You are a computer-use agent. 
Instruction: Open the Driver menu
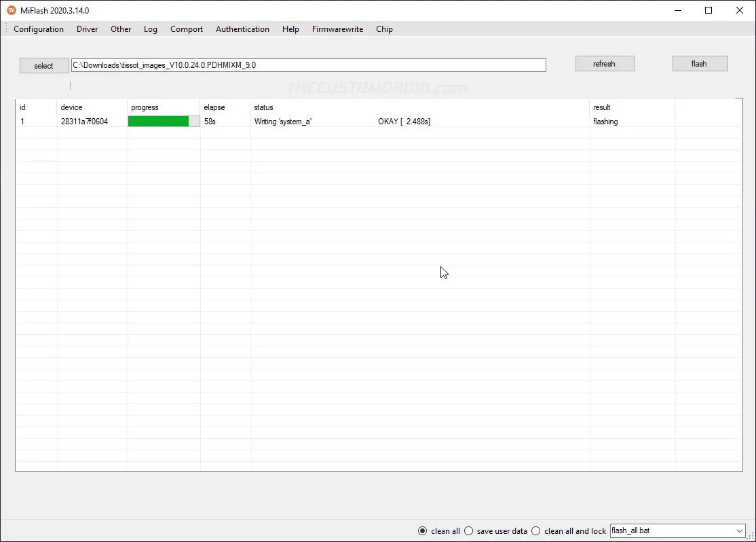(x=87, y=29)
